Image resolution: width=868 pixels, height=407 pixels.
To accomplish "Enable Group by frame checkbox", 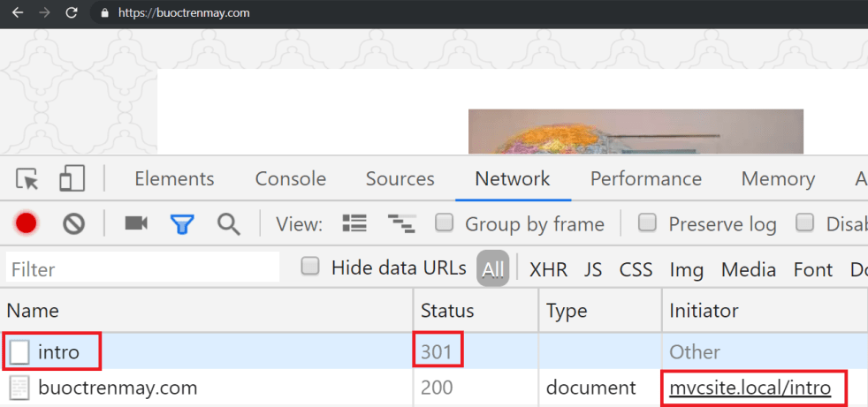I will point(445,223).
